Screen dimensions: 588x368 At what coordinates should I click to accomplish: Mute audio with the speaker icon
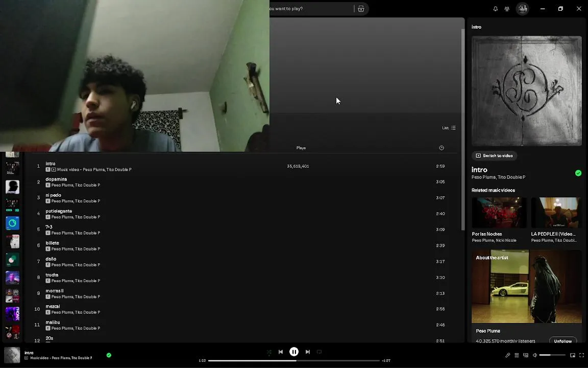pos(535,355)
